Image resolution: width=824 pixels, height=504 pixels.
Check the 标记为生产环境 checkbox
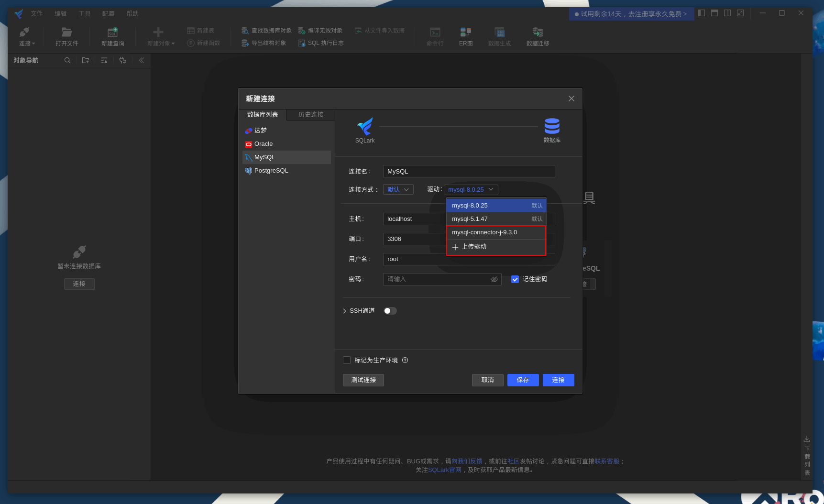click(347, 360)
